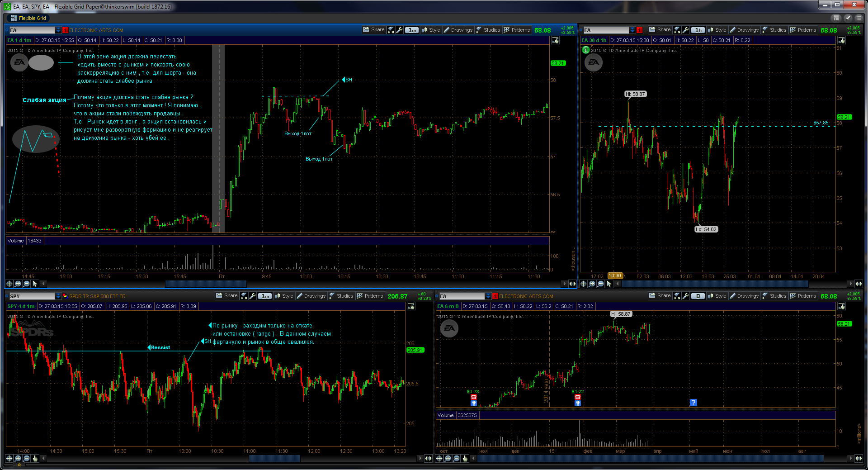Click 10:30 time marker on EA 1h axis
Image resolution: width=868 pixels, height=470 pixels.
(615, 276)
